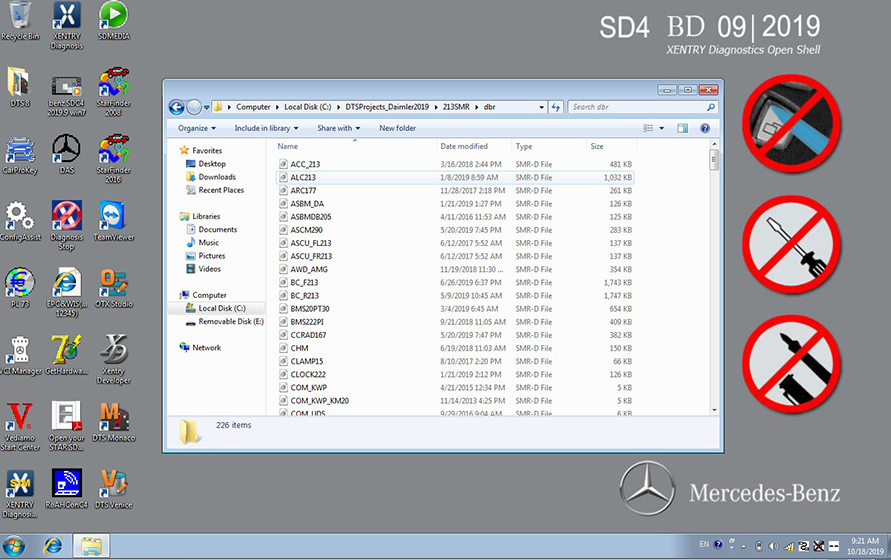Select Desktop under Favorites

212,164
